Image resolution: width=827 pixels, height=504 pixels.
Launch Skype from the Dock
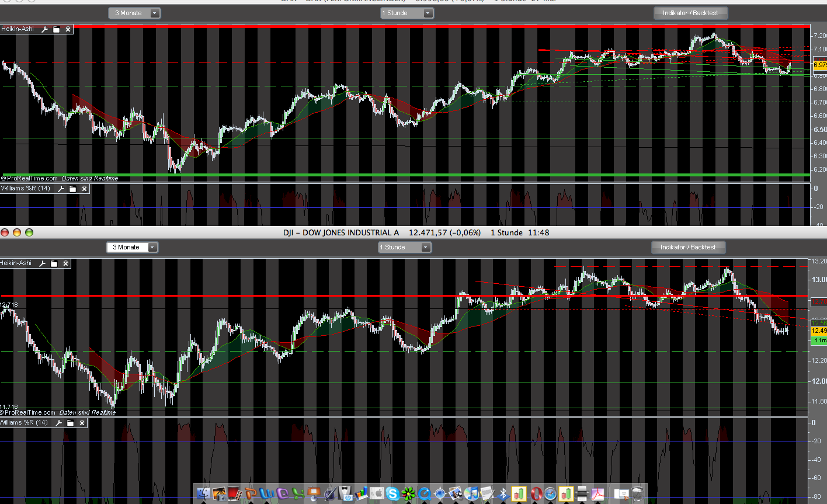coord(392,493)
